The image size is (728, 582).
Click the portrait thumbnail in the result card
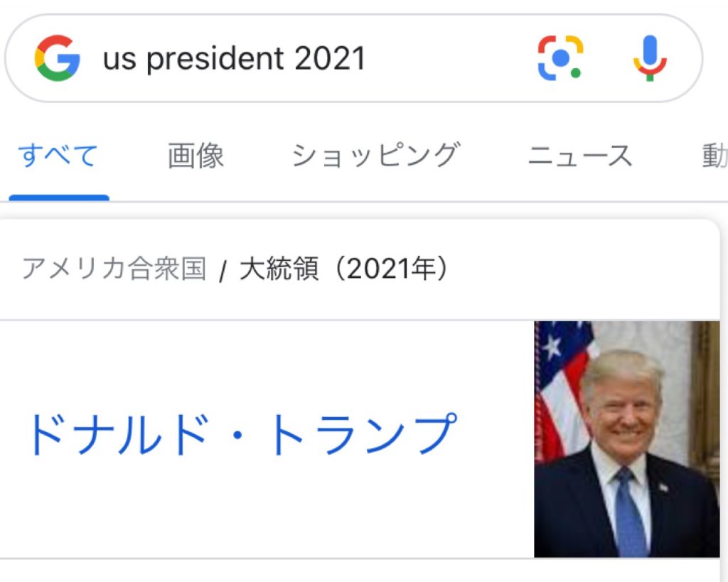[x=626, y=438]
